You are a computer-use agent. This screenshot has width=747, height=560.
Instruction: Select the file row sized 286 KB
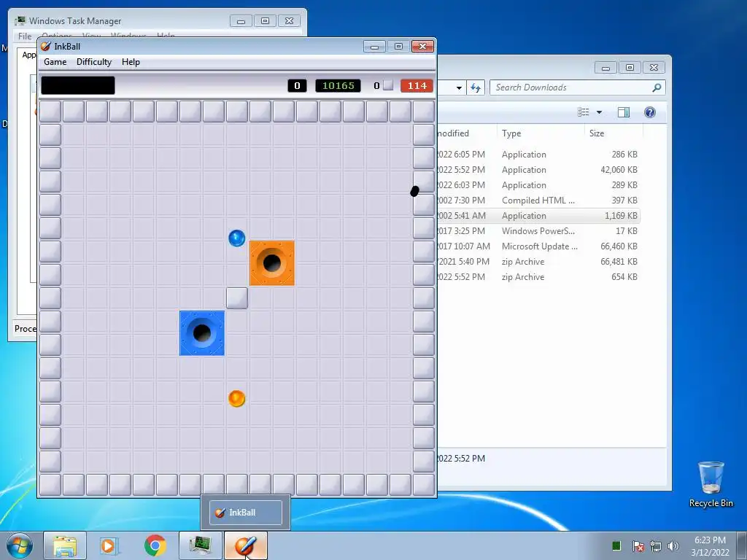[538, 155]
